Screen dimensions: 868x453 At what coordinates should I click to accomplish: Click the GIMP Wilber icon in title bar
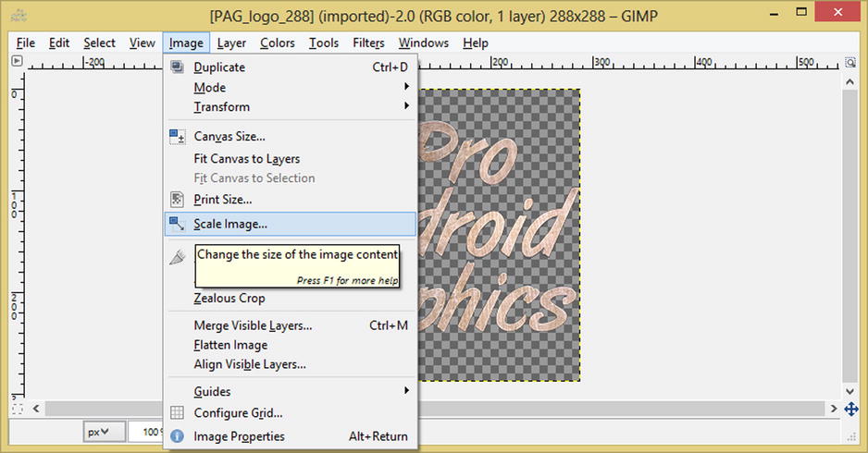(19, 16)
